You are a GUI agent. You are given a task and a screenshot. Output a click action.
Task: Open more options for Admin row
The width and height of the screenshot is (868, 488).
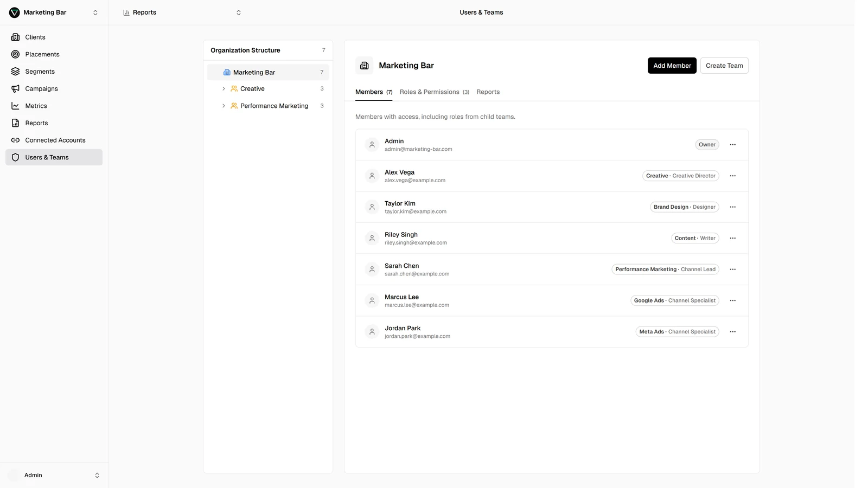tap(733, 145)
